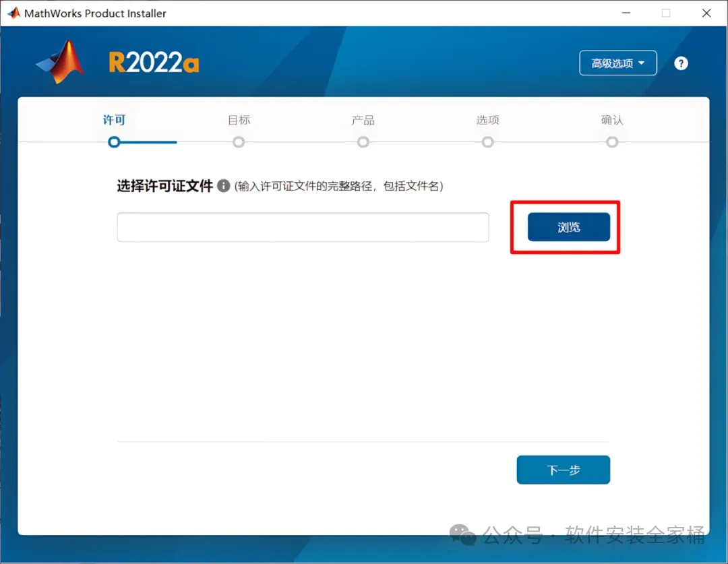The width and height of the screenshot is (728, 564).
Task: Open help via question mark icon
Action: click(x=681, y=63)
